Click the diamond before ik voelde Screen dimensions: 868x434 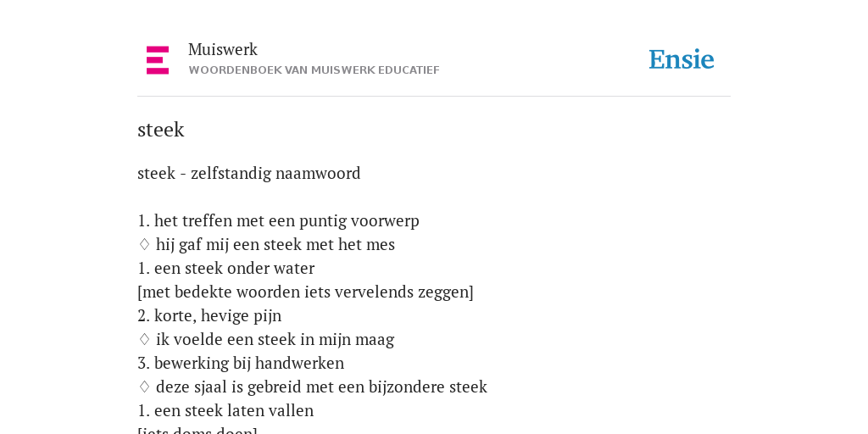coord(144,339)
